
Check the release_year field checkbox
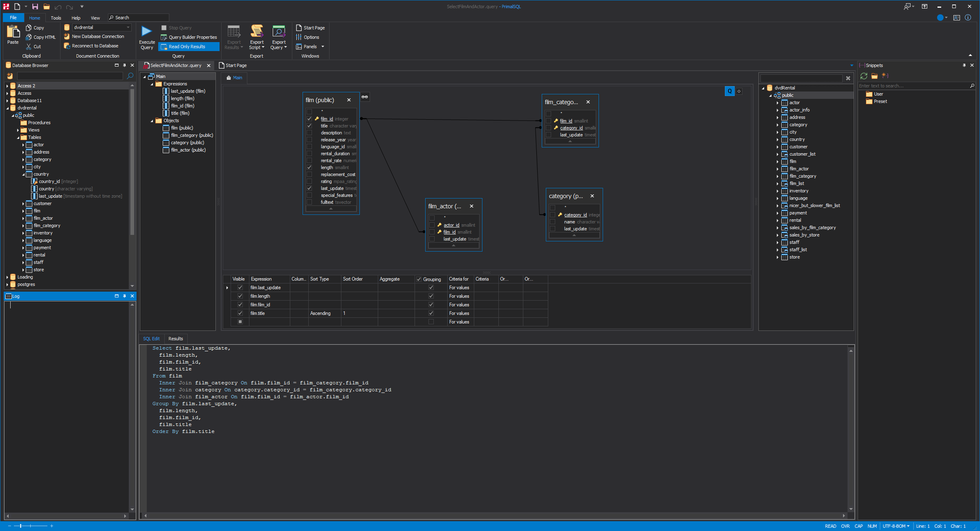309,140
